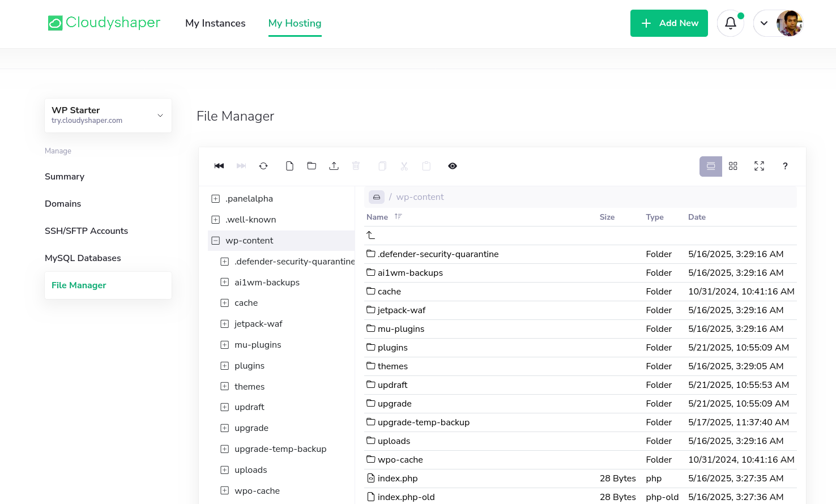Toggle list view display mode
This screenshot has height=504, width=836.
pyautogui.click(x=710, y=165)
